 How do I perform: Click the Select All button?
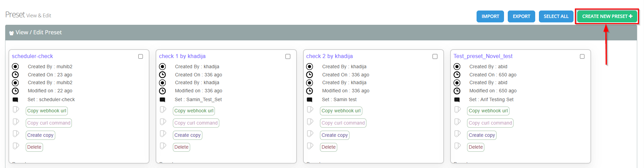[x=556, y=16]
